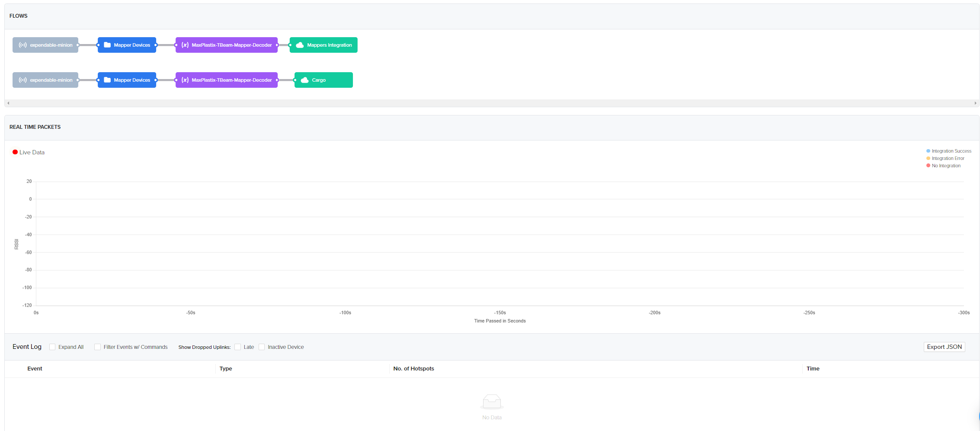Click the Export JSON button
980x431 pixels.
944,347
